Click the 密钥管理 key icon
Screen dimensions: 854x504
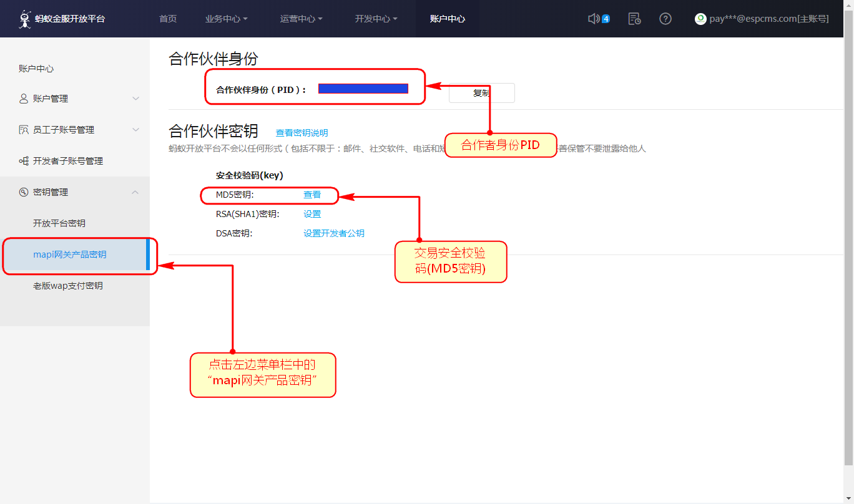[24, 192]
